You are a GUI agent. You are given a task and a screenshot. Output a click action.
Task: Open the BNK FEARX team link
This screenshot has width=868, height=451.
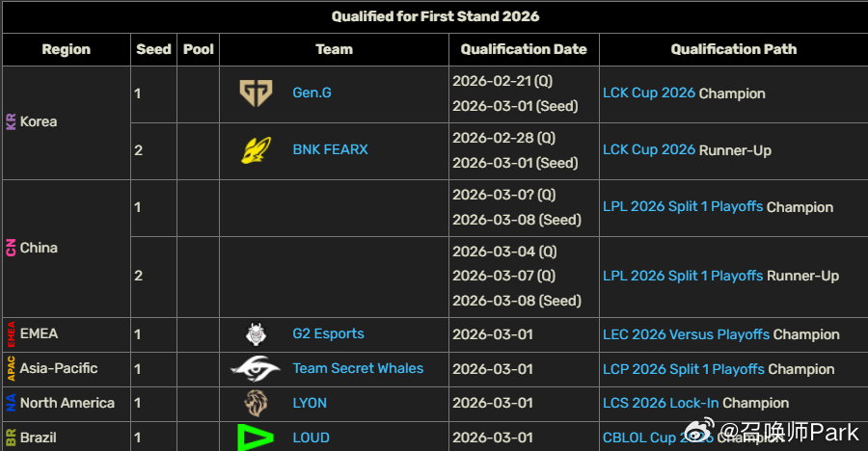(x=330, y=150)
